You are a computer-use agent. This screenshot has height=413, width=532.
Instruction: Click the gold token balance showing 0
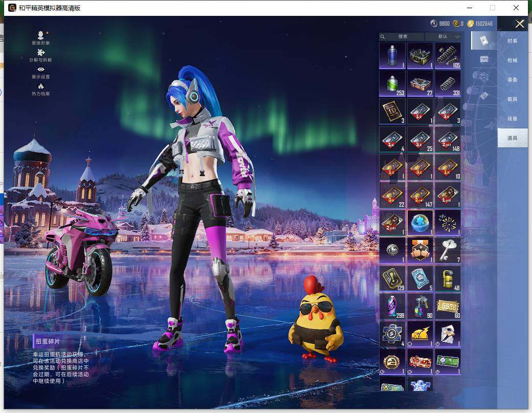coord(458,24)
